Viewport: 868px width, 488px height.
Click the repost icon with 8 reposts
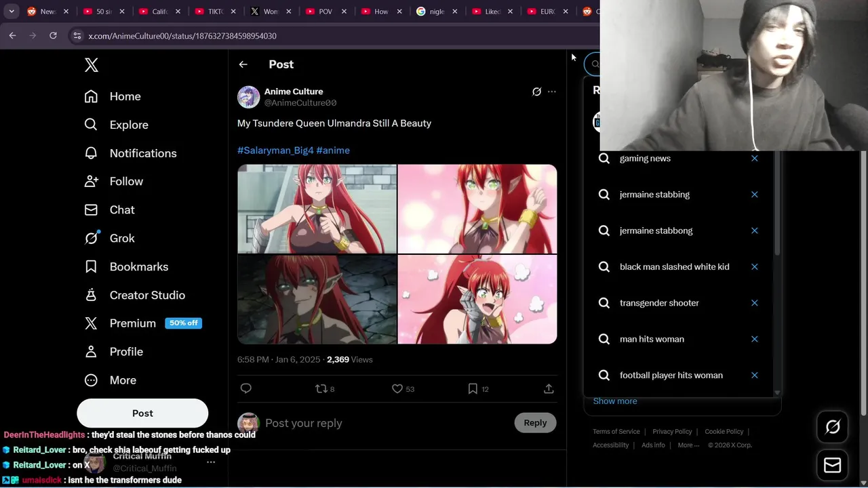[x=325, y=388]
